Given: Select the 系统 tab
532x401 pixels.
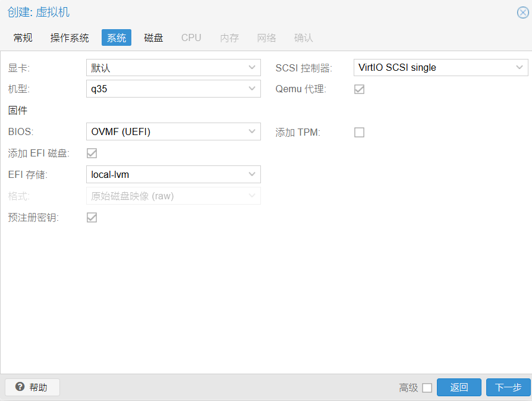Looking at the screenshot, I should point(117,38).
